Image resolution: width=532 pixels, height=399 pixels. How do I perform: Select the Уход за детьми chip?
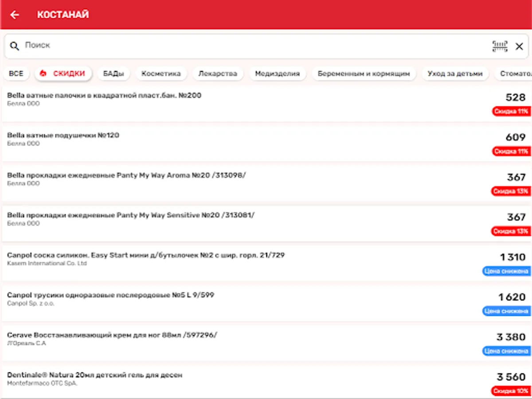(455, 74)
